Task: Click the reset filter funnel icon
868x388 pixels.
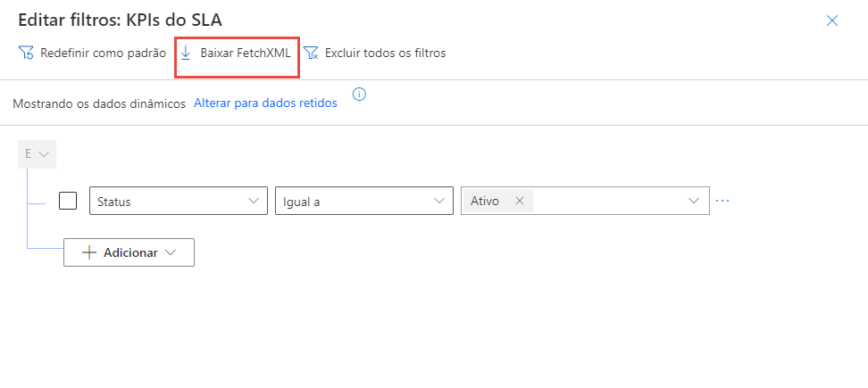Action: (26, 54)
